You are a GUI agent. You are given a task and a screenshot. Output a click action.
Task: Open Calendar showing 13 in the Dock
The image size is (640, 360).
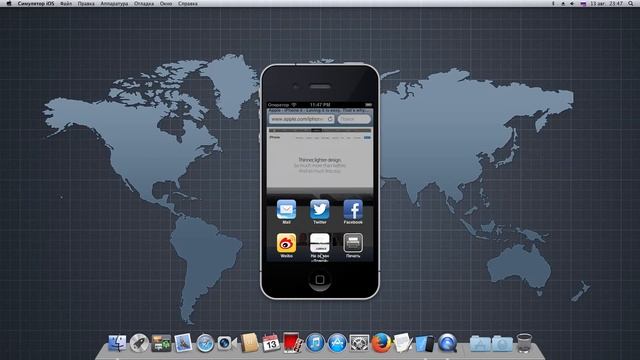pos(271,343)
